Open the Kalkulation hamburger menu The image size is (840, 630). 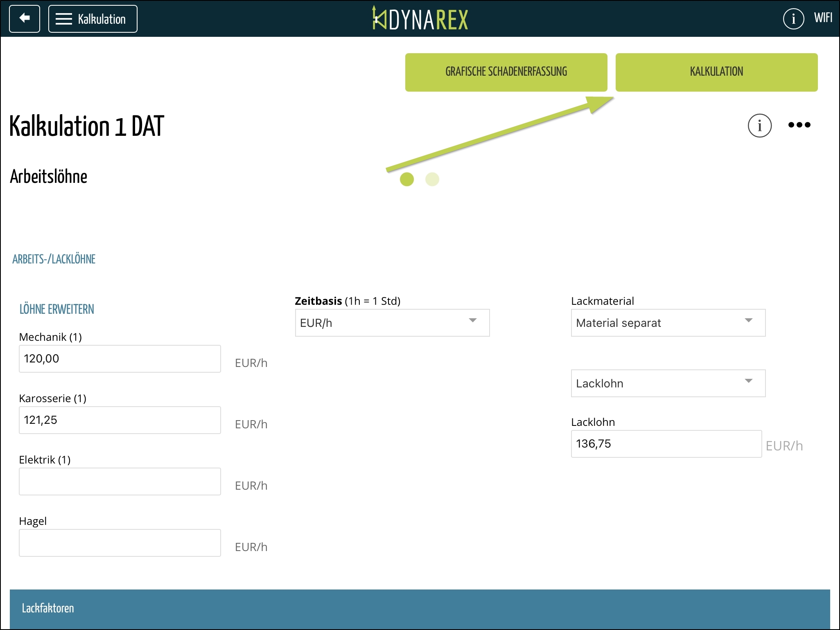coord(93,19)
